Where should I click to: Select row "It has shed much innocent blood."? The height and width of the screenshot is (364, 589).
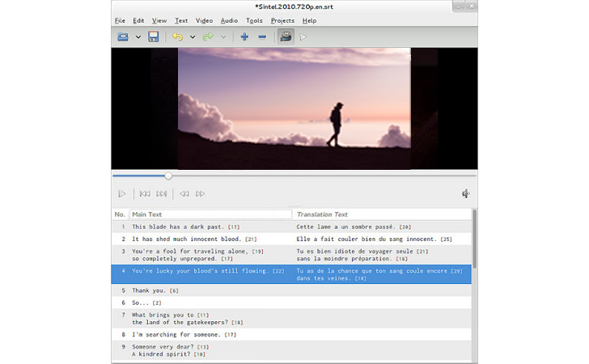291,239
